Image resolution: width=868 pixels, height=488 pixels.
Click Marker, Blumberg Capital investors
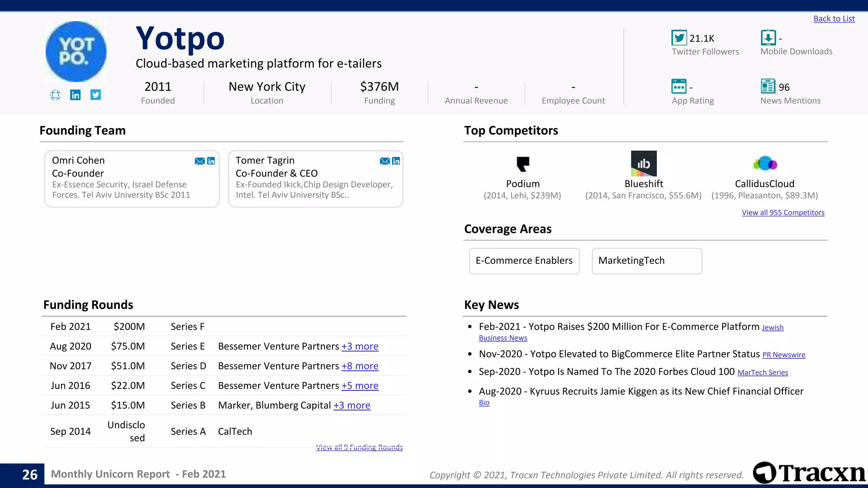click(274, 405)
